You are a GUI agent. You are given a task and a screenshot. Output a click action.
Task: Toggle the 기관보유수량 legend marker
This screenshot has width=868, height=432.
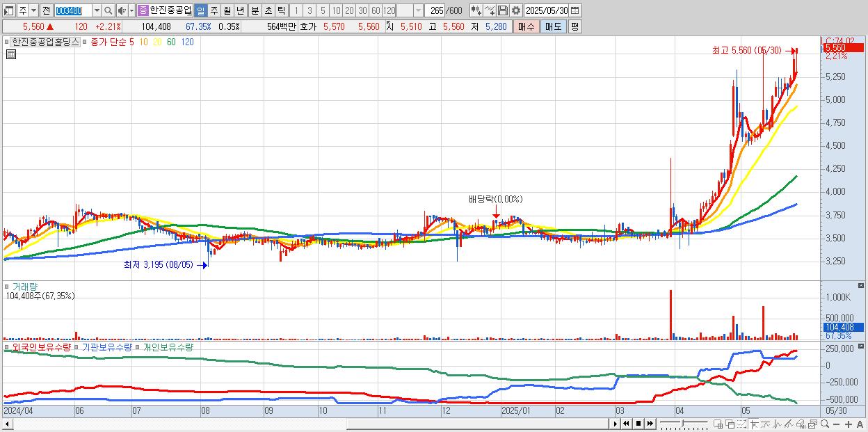click(x=78, y=346)
